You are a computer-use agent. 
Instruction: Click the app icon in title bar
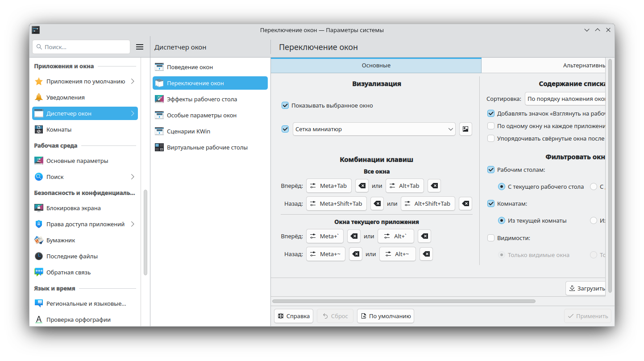(x=36, y=30)
